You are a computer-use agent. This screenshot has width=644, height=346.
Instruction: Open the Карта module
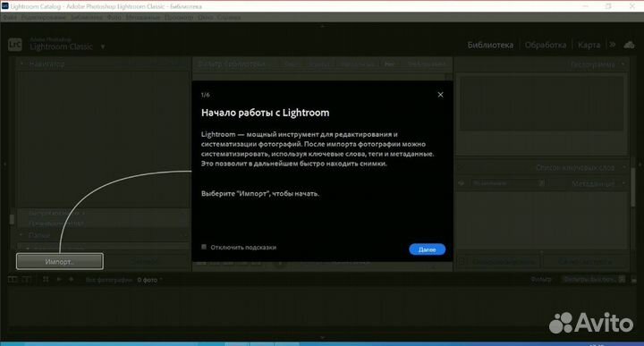point(589,45)
